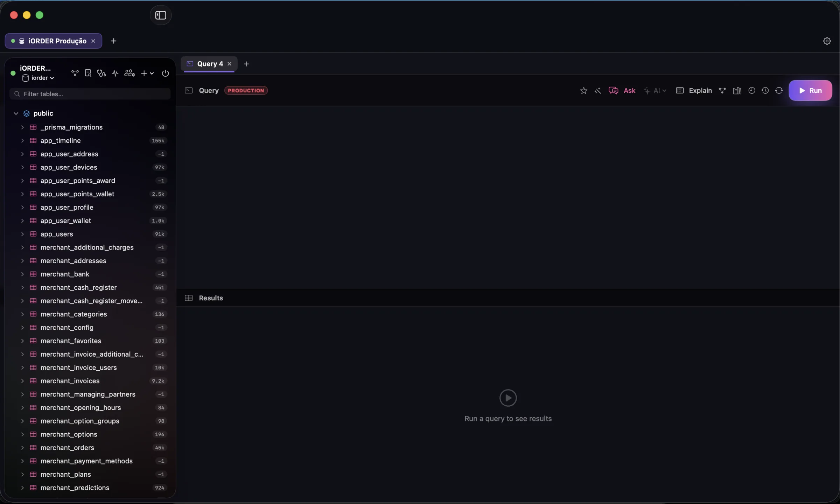Click the play icon in results pane
This screenshot has width=840, height=504.
pyautogui.click(x=508, y=398)
